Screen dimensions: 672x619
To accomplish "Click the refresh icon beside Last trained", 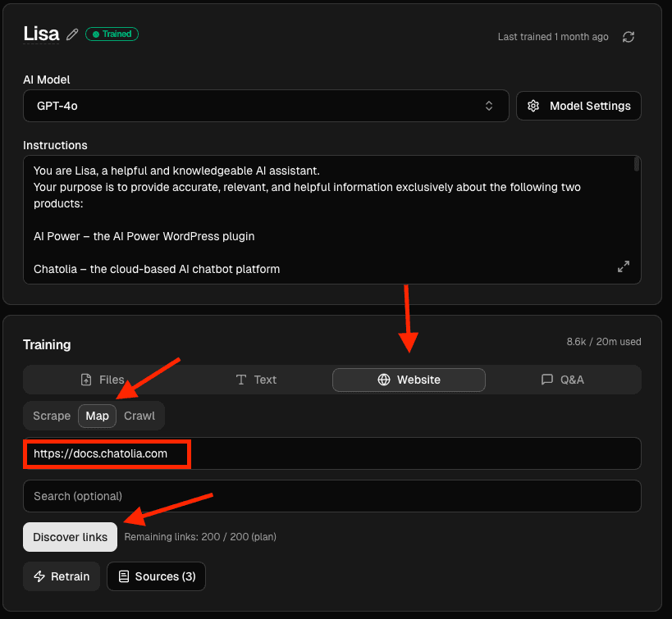I will click(x=629, y=37).
